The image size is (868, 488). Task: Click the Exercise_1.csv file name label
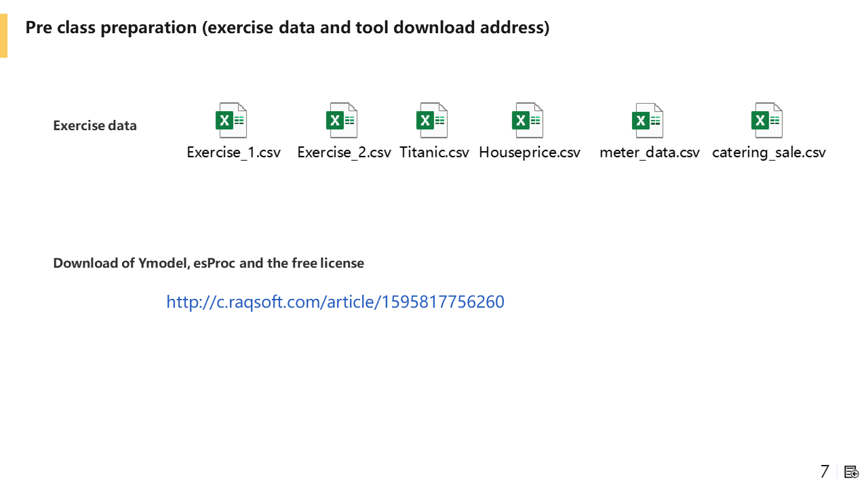coord(233,152)
